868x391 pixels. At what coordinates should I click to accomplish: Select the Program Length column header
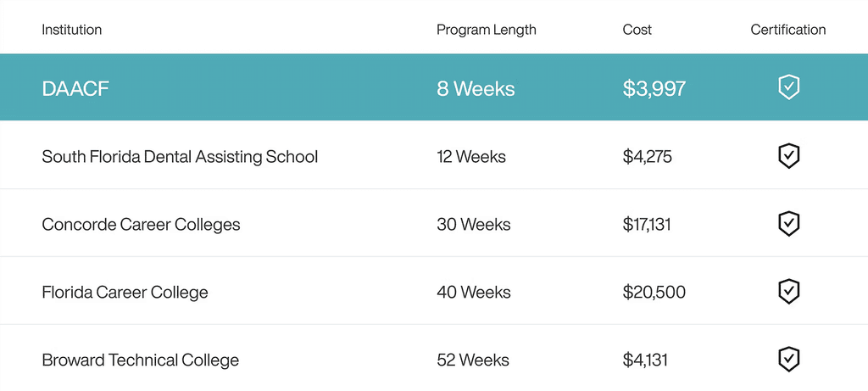tap(486, 30)
